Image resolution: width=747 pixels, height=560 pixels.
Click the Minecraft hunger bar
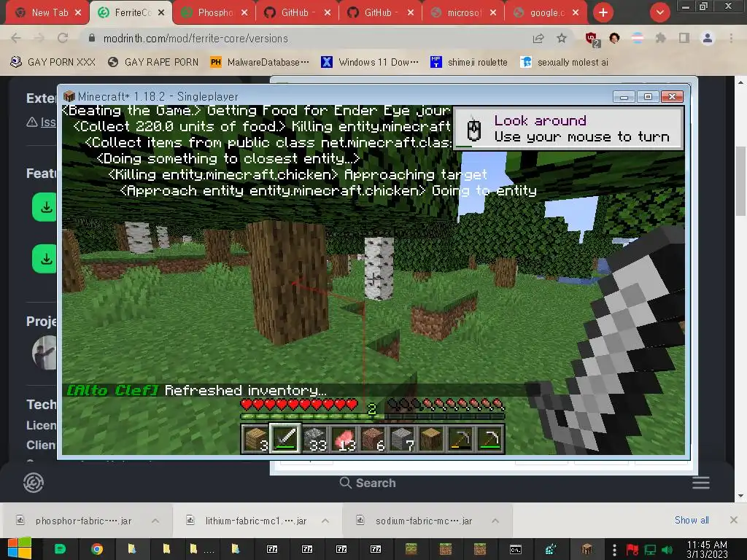pyautogui.click(x=446, y=404)
